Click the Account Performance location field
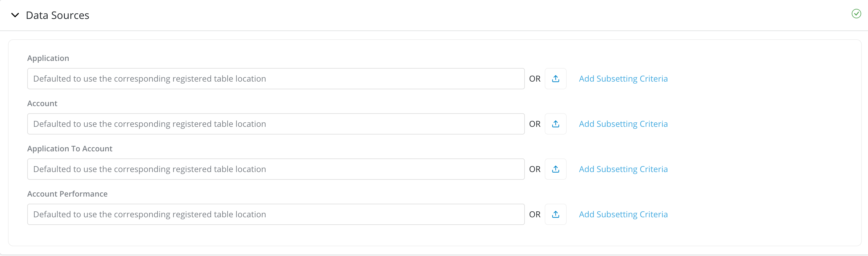The image size is (868, 256). click(276, 215)
